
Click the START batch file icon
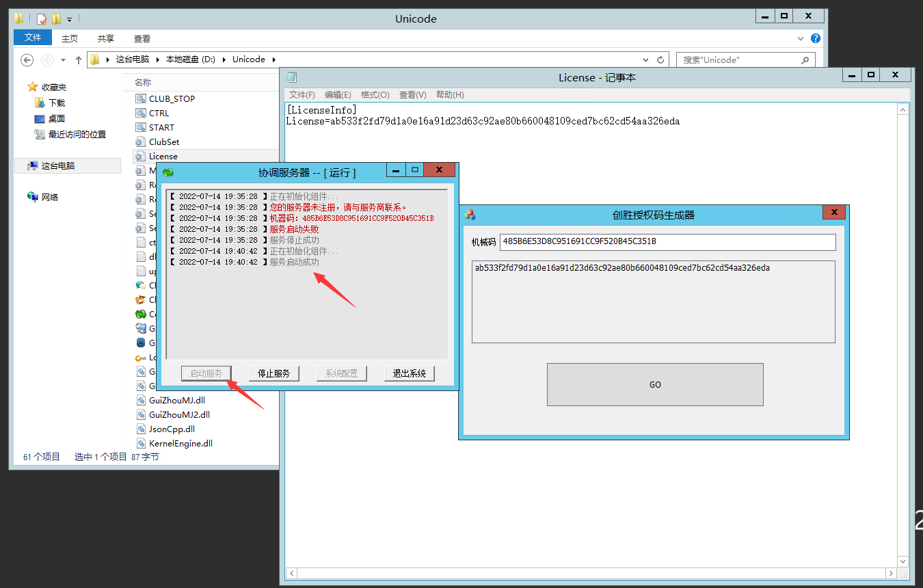click(141, 128)
